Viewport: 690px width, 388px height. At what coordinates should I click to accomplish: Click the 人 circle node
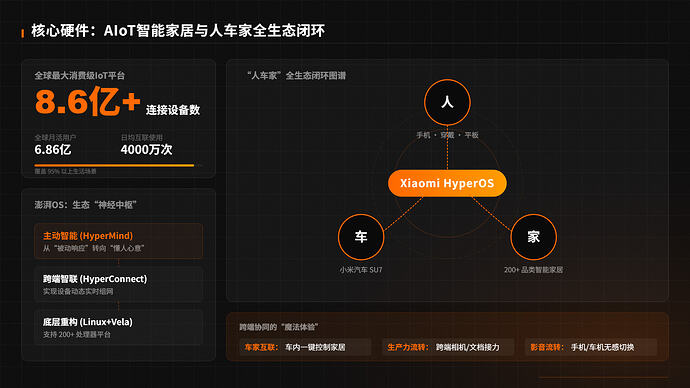click(x=447, y=102)
